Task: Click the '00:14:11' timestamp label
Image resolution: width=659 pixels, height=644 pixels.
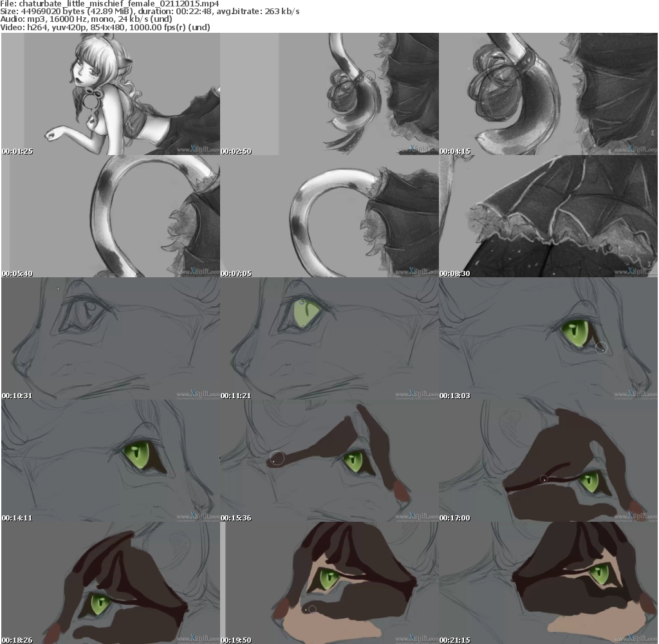Action: (17, 518)
